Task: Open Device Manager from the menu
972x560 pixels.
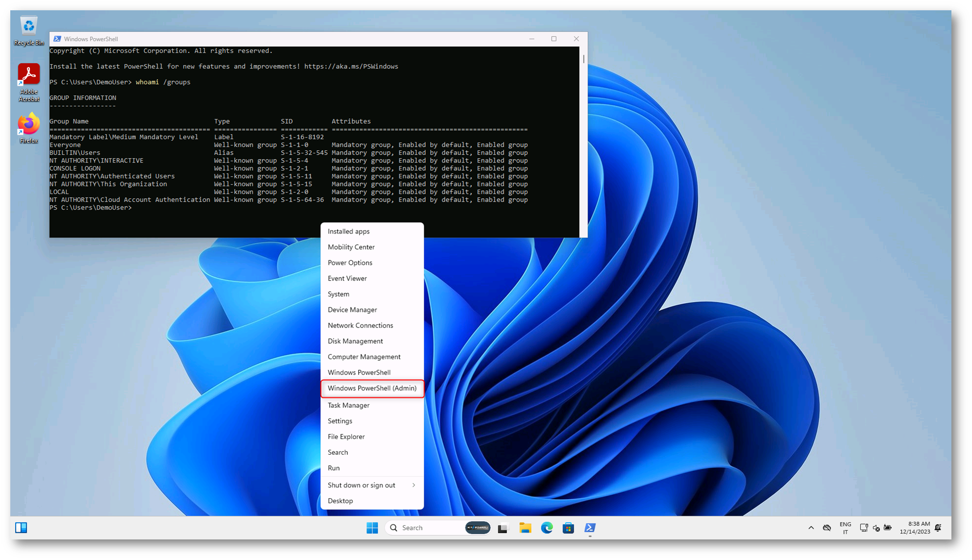Action: tap(372, 309)
